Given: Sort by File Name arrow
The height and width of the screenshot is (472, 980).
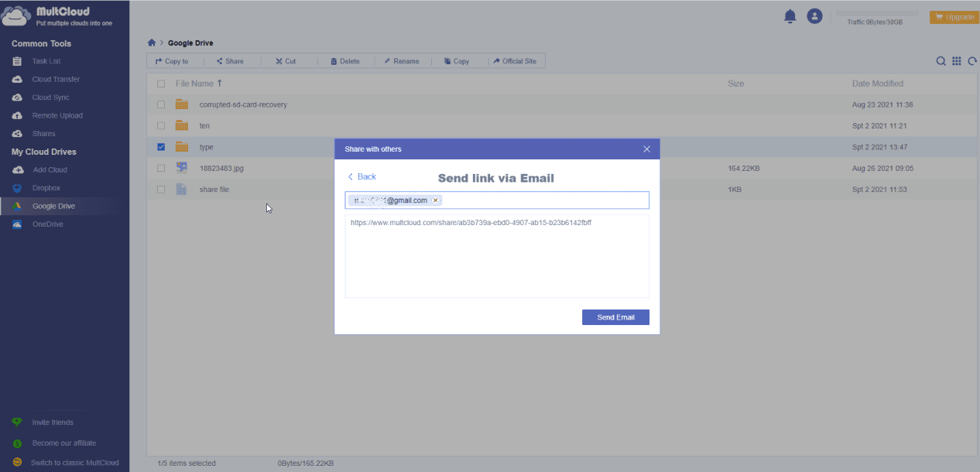Looking at the screenshot, I should tap(220, 84).
